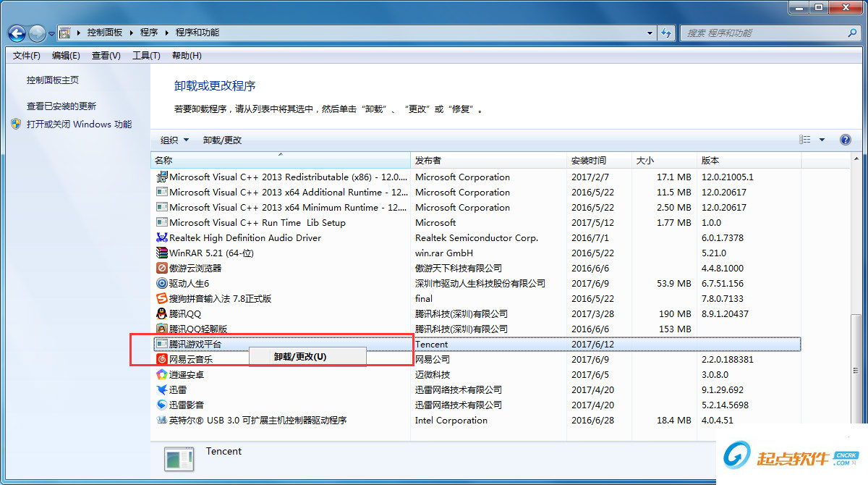This screenshot has width=868, height=485.
Task: Select 程序 breadcrumb in address bar
Action: click(x=149, y=33)
